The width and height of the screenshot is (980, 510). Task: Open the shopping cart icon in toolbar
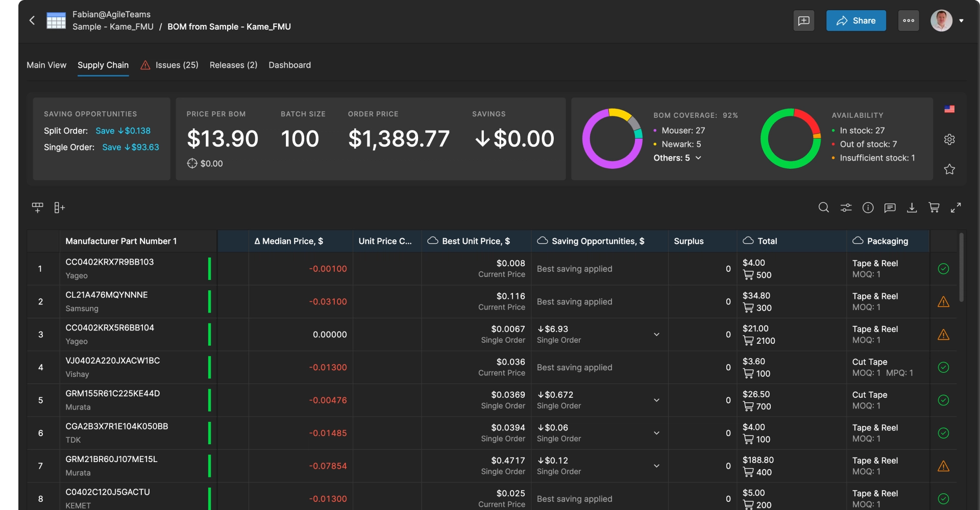934,208
